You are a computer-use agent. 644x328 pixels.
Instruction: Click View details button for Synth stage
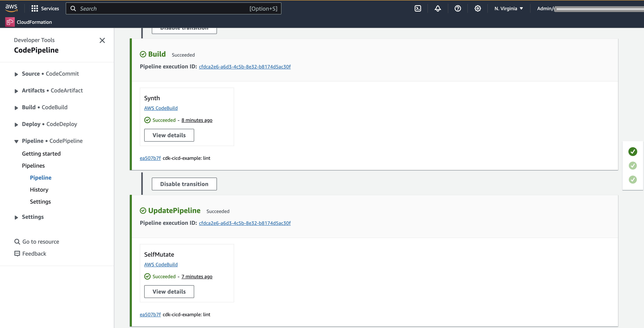point(169,135)
